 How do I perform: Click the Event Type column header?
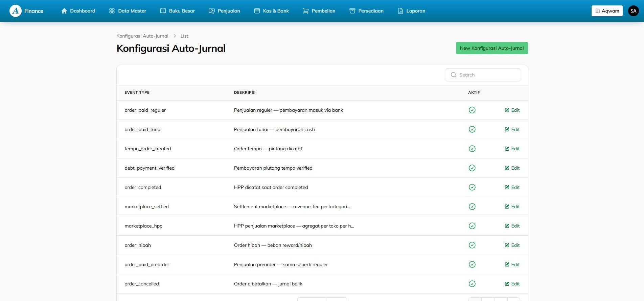[x=137, y=92]
